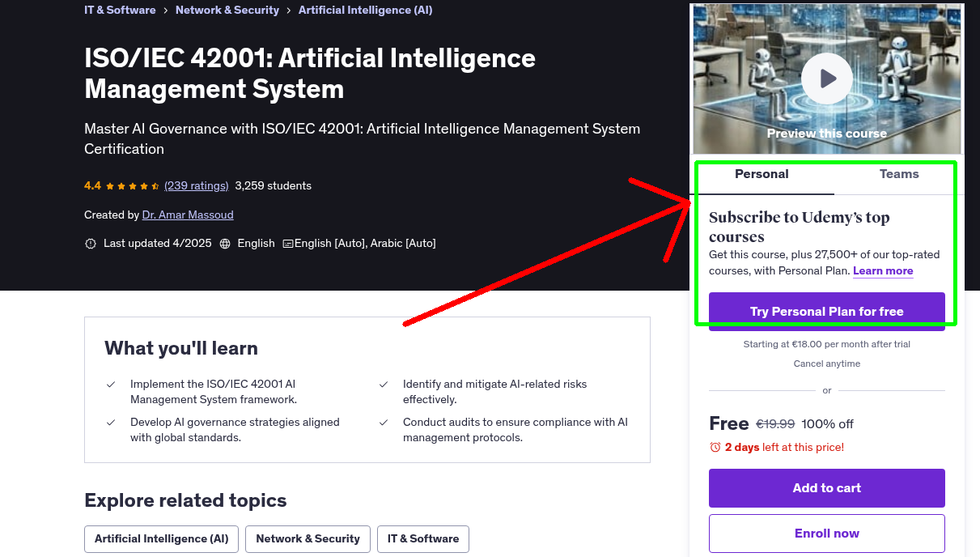The height and width of the screenshot is (557, 980).
Task: Click Try Personal Plan for free
Action: [x=827, y=311]
